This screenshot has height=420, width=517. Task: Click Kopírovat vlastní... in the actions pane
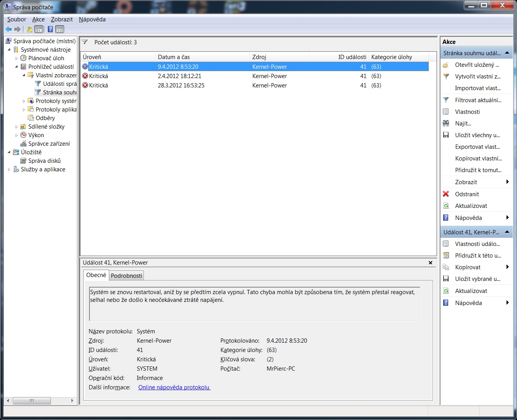coord(479,159)
